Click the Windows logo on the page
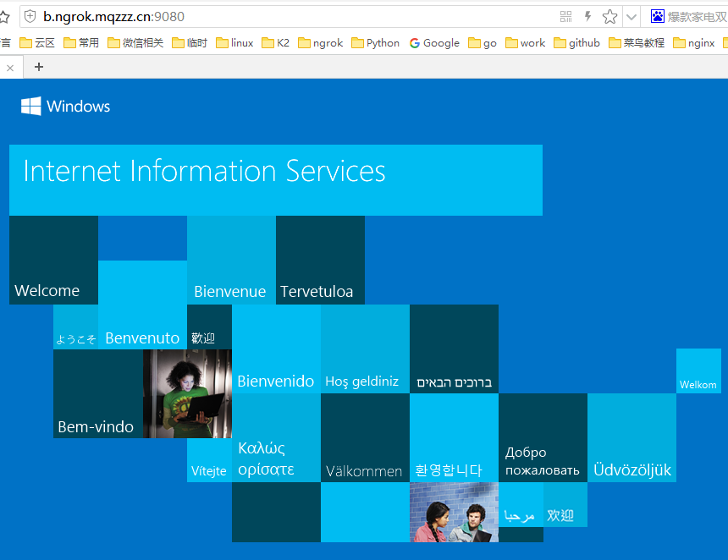 (65, 107)
